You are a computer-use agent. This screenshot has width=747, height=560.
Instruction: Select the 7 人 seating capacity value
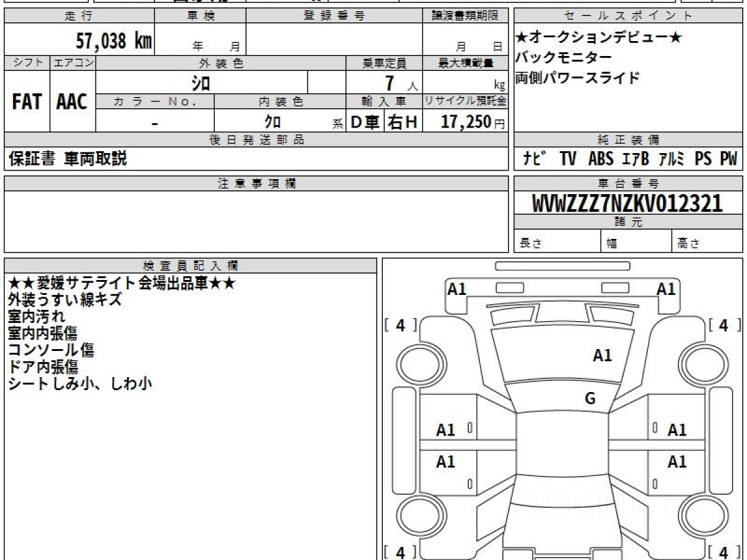[402, 83]
